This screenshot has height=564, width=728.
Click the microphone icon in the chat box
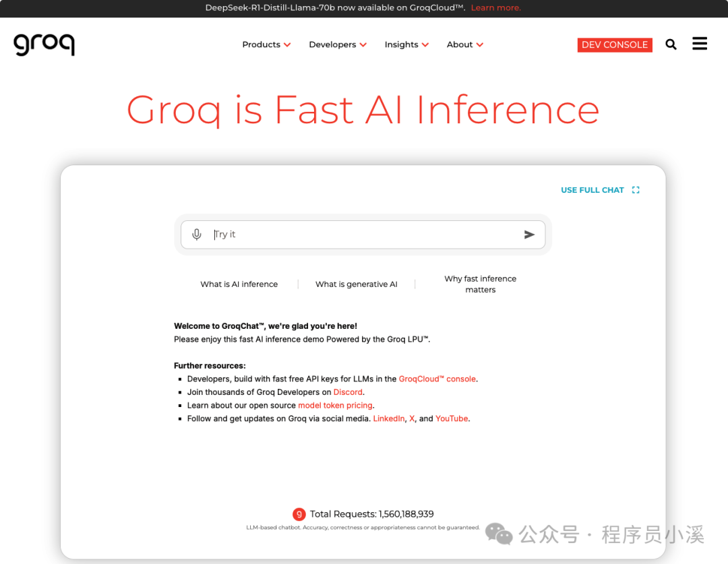coord(196,234)
